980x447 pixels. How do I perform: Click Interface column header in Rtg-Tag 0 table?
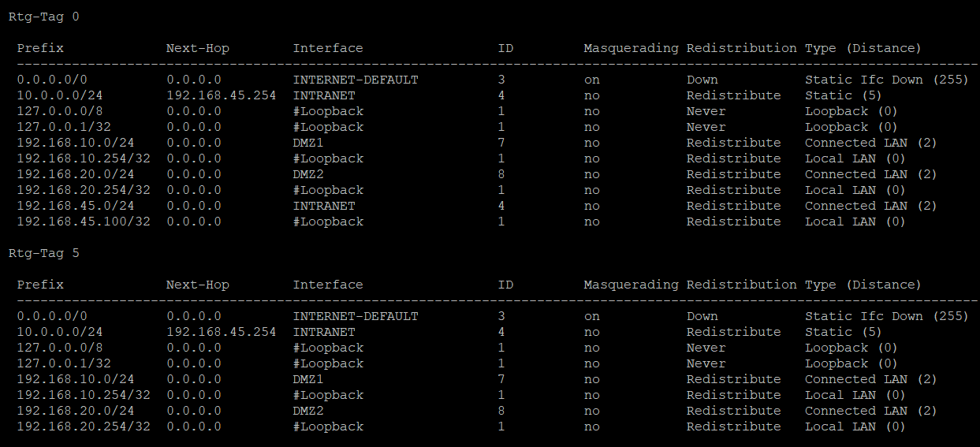pyautogui.click(x=328, y=48)
